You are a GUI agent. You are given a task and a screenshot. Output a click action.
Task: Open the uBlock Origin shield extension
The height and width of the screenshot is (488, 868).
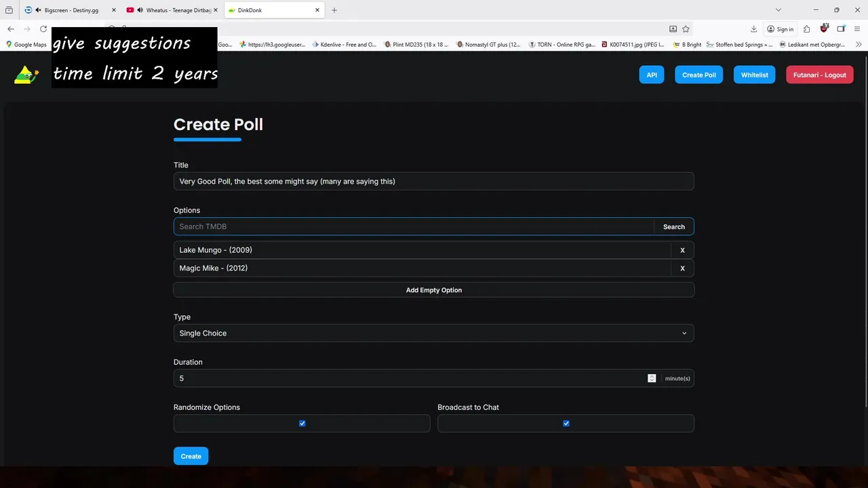point(824,28)
